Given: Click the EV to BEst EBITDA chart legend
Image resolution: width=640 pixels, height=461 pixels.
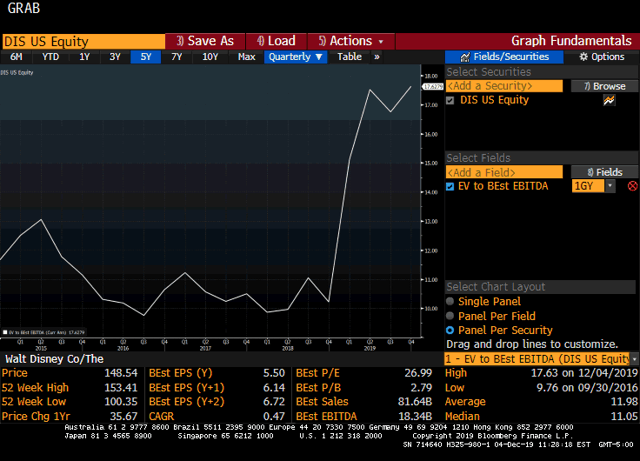Looking at the screenshot, I should [44, 332].
